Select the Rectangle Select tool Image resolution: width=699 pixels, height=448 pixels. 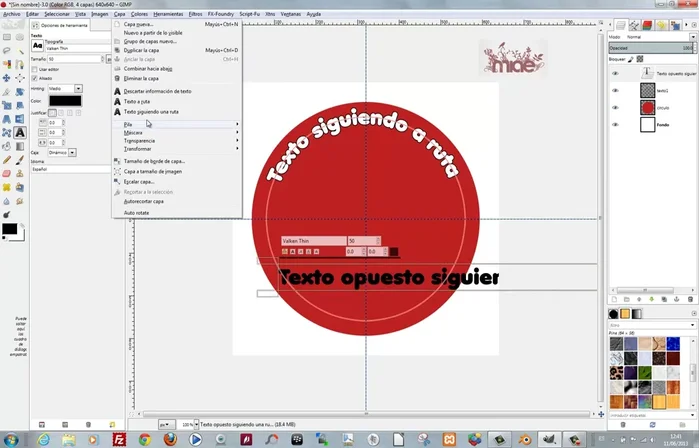[7, 37]
